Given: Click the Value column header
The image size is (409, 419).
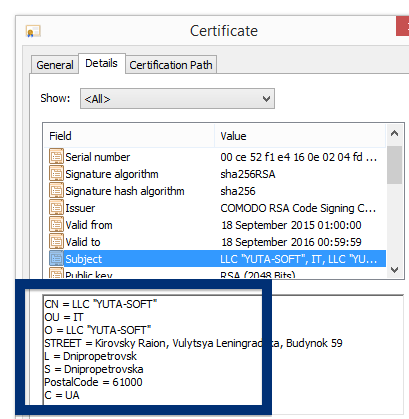Looking at the screenshot, I should click(300, 136).
